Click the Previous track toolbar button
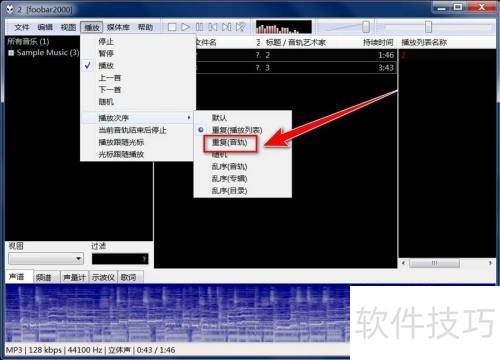 213,27
